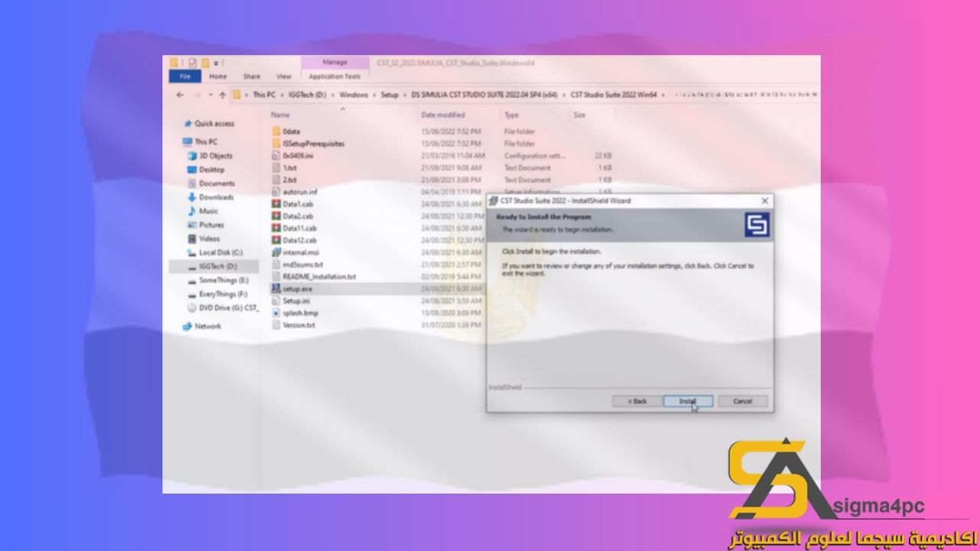The image size is (980, 551).
Task: Open the recent locations dropdown arrow
Action: pyautogui.click(x=210, y=95)
